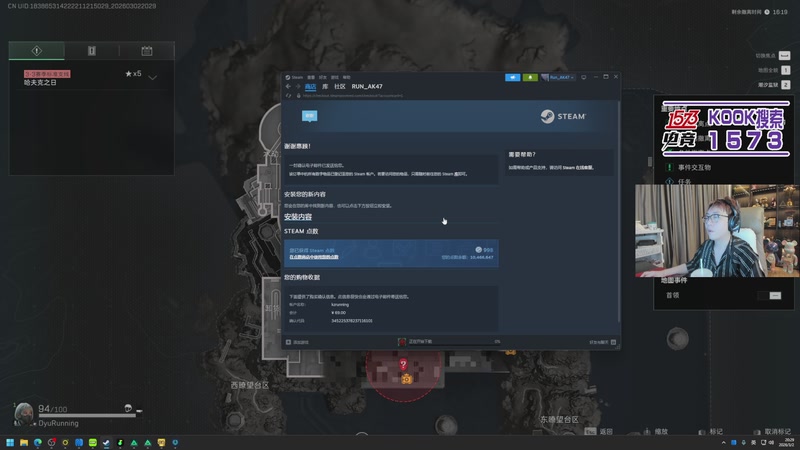The width and height of the screenshot is (800, 450).
Task: Reload the Steam page
Action: tap(288, 95)
